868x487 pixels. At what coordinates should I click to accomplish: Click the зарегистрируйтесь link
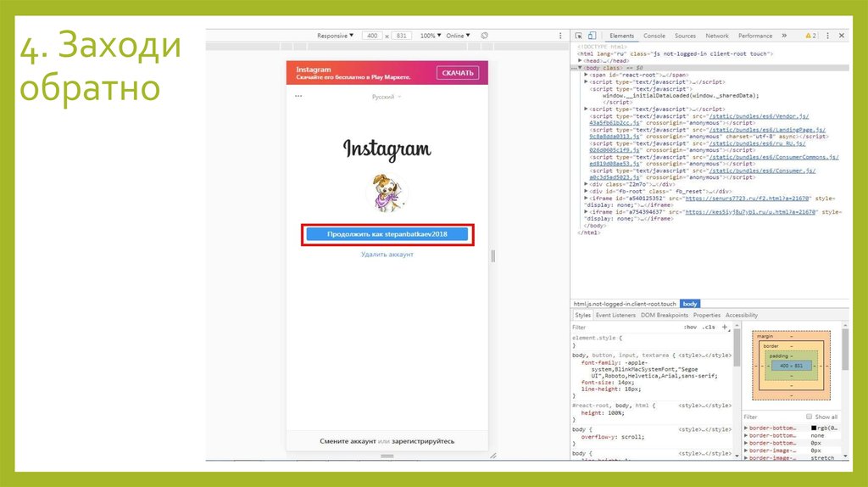tap(423, 441)
